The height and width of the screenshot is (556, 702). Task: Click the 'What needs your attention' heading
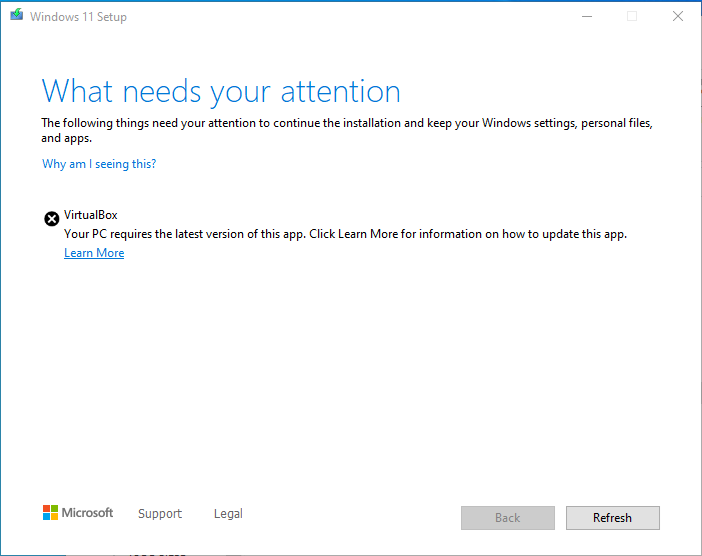coord(221,92)
